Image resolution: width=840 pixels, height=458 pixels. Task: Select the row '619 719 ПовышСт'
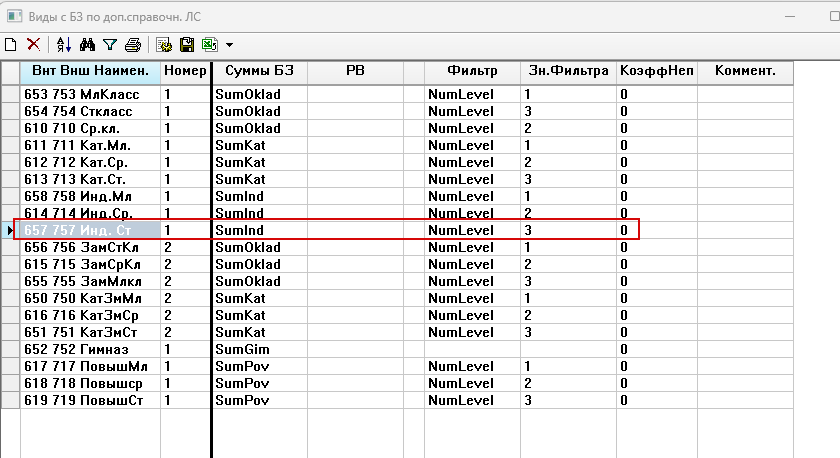pos(90,400)
